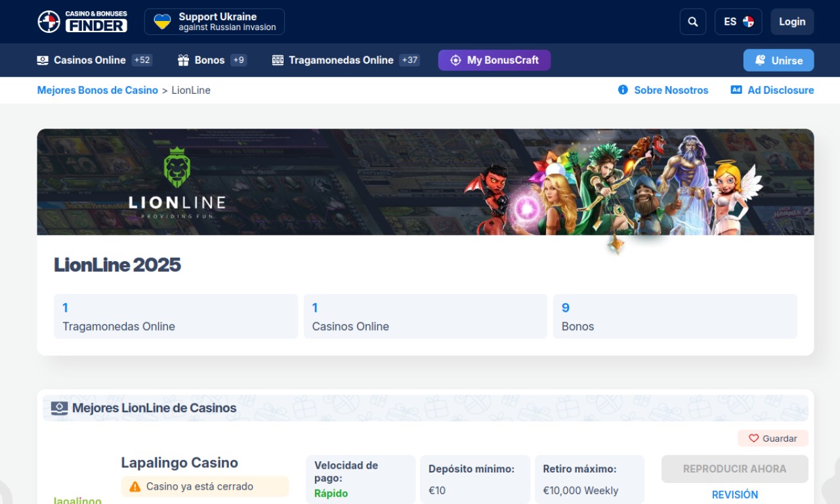840x504 pixels.
Task: Click the Casinos Online icon in the nav
Action: (43, 60)
